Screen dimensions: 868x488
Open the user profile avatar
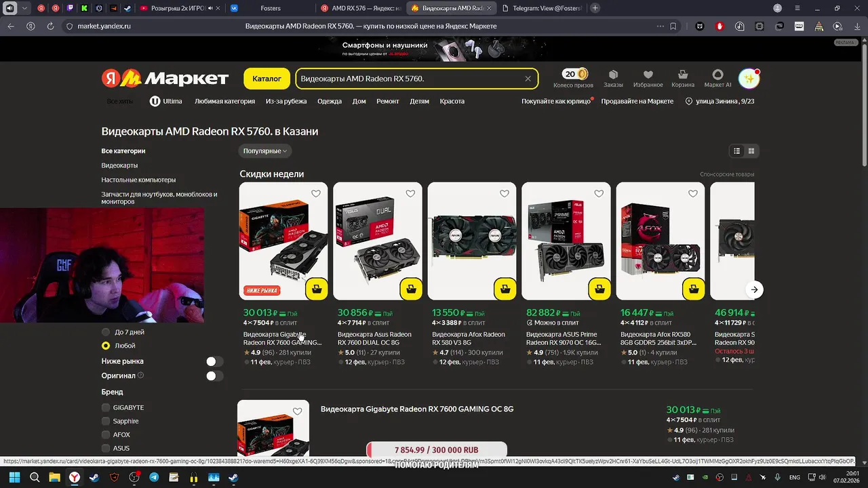click(x=749, y=79)
